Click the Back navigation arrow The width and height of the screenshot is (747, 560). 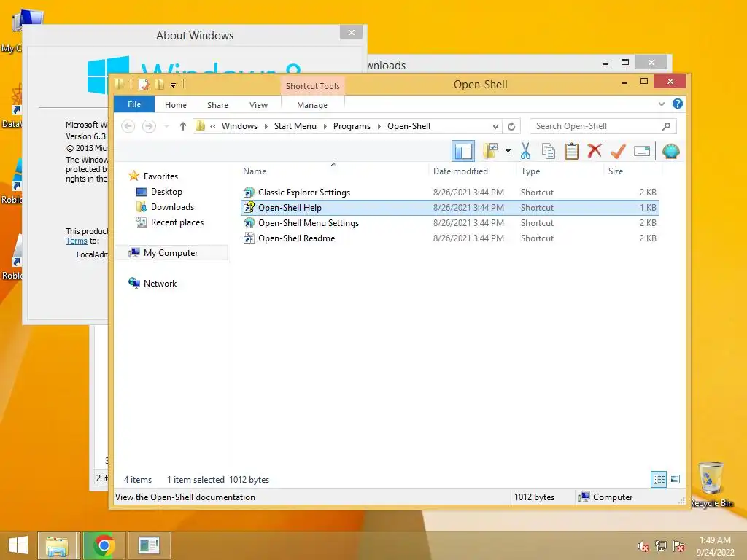coord(128,126)
